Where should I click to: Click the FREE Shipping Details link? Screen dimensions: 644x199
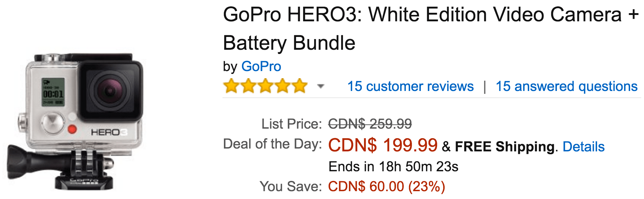[x=584, y=146]
